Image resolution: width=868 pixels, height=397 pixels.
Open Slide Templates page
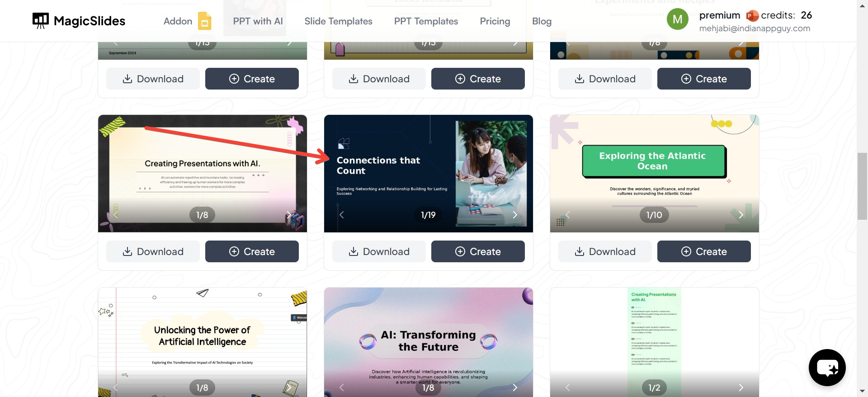click(x=338, y=21)
